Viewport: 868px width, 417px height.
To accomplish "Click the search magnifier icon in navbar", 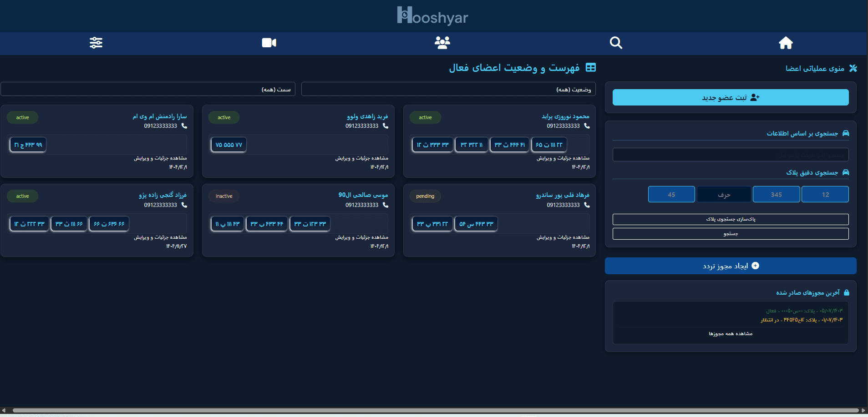I will pos(616,43).
